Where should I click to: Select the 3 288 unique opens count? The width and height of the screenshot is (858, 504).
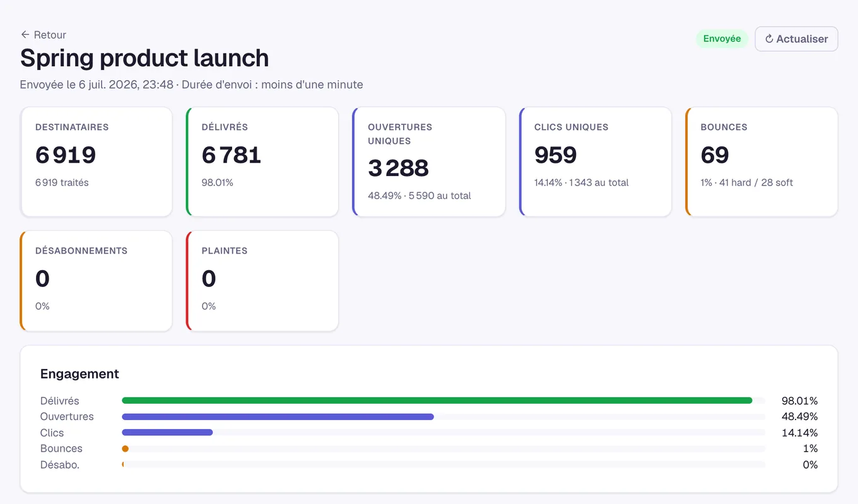tap(399, 168)
